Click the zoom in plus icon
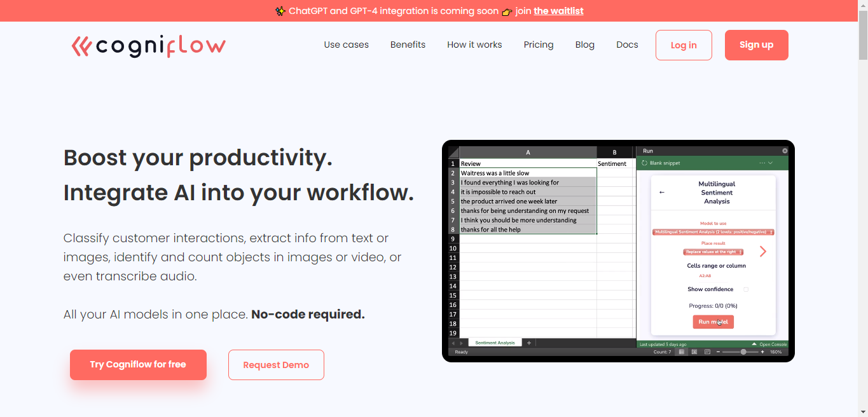This screenshot has height=417, width=868. pyautogui.click(x=762, y=352)
